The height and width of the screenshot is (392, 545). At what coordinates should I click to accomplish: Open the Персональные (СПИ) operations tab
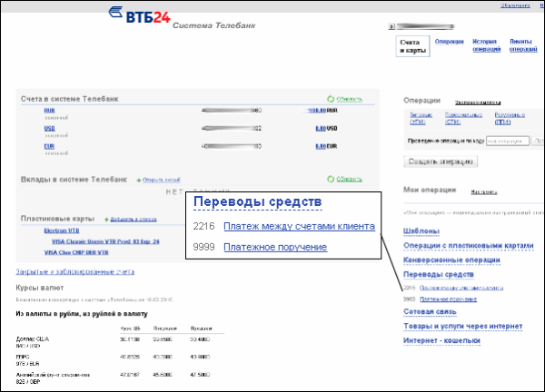(x=463, y=118)
